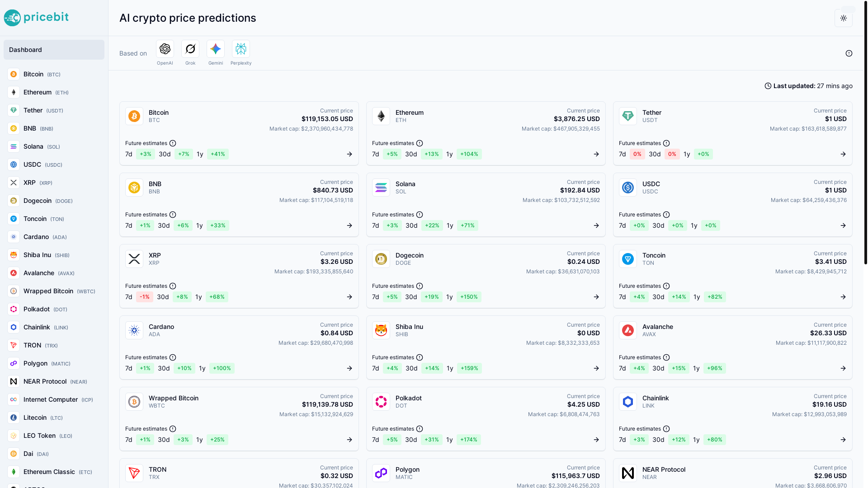The height and width of the screenshot is (488, 868).
Task: Click the Dogecoin icon in sidebar
Action: pyautogui.click(x=14, y=201)
